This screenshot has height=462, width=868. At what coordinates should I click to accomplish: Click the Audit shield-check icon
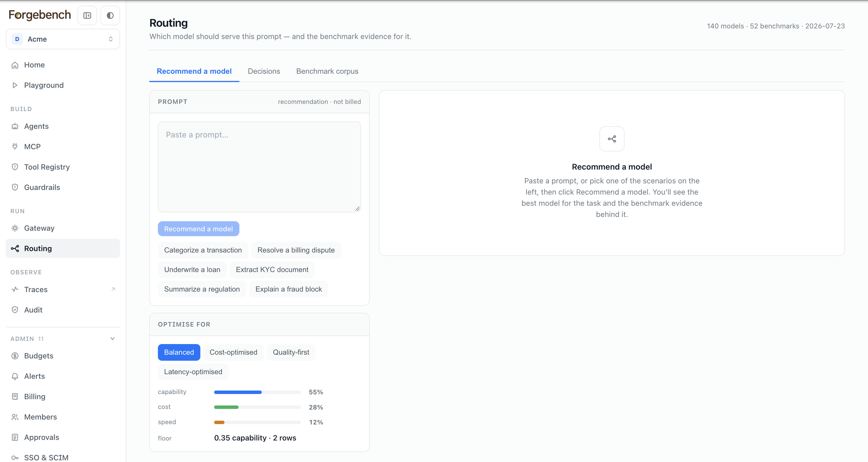pos(15,310)
